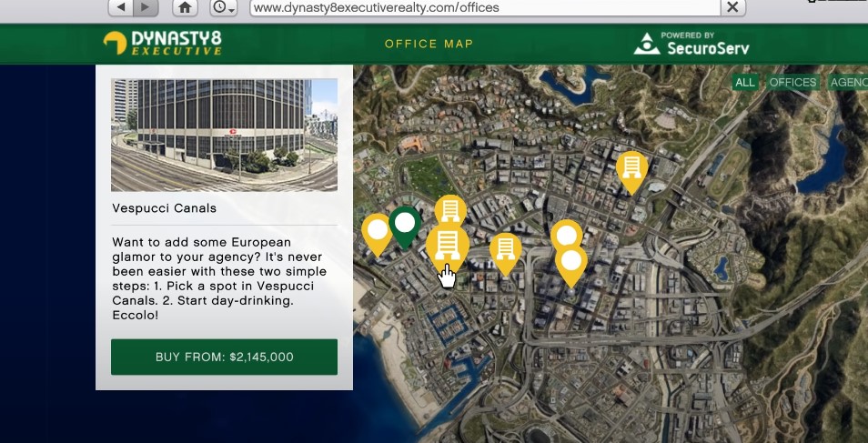This screenshot has width=868, height=443.
Task: Select office pin right of the large pin
Action: tap(505, 252)
